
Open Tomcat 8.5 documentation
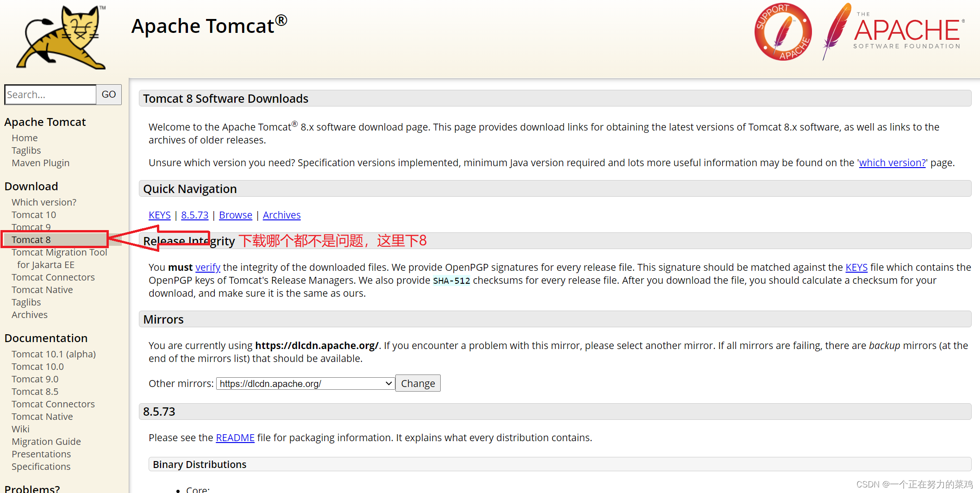point(35,392)
